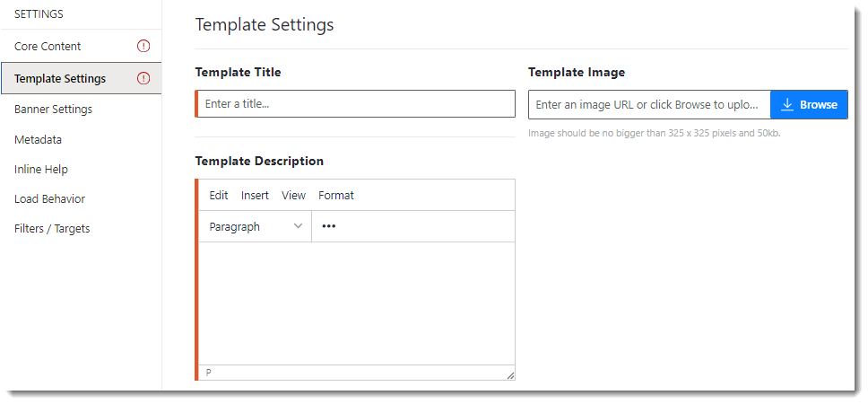The width and height of the screenshot is (868, 404).
Task: Expand the Paragraph style dropdown
Action: coord(256,226)
